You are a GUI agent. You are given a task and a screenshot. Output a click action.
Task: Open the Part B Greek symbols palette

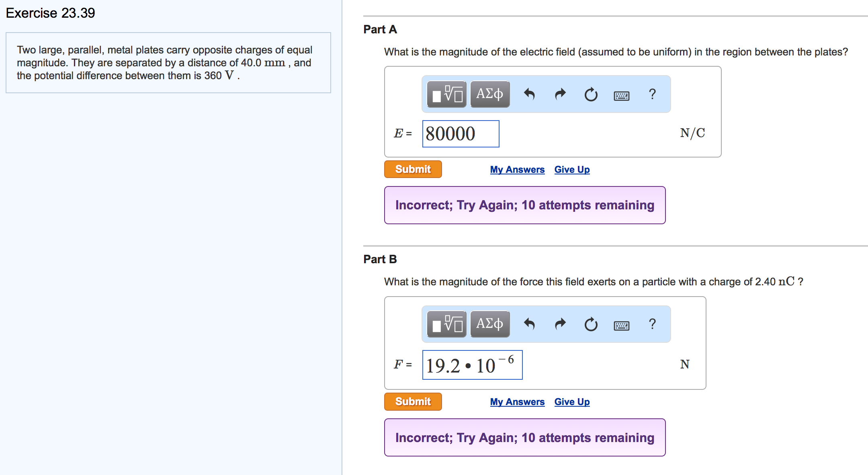tap(490, 324)
